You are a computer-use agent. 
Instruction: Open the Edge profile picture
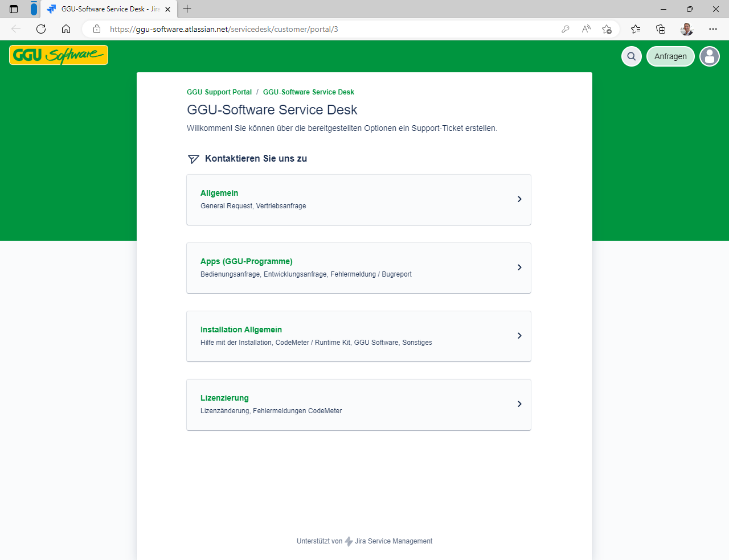(687, 29)
